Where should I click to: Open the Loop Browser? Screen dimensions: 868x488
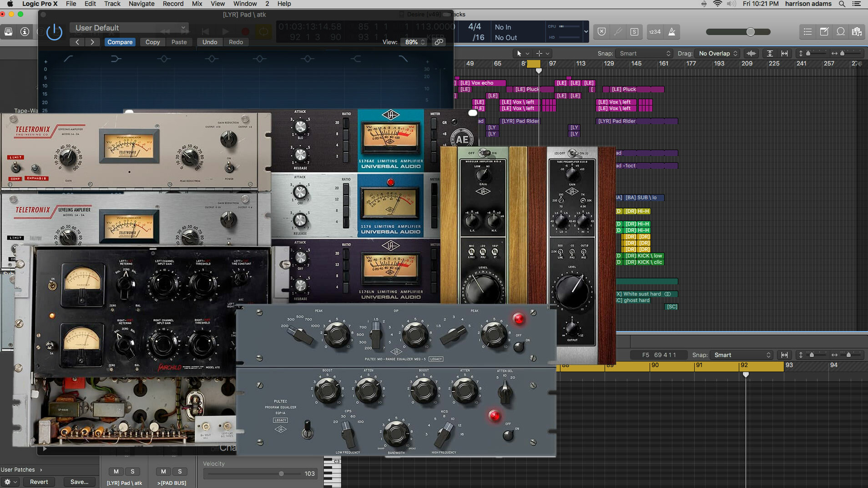841,32
